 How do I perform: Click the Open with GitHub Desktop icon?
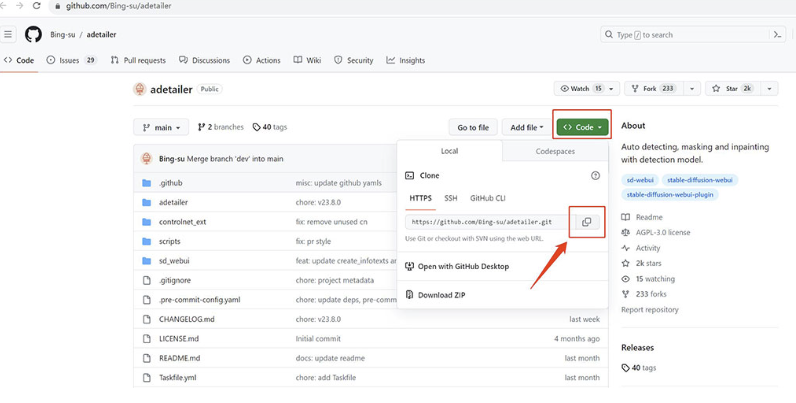(410, 266)
